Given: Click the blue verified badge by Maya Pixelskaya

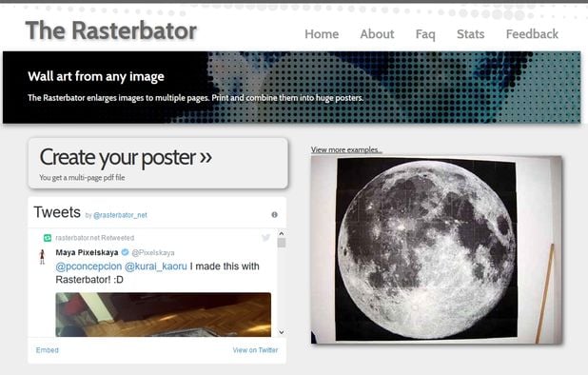Looking at the screenshot, I should (x=126, y=252).
